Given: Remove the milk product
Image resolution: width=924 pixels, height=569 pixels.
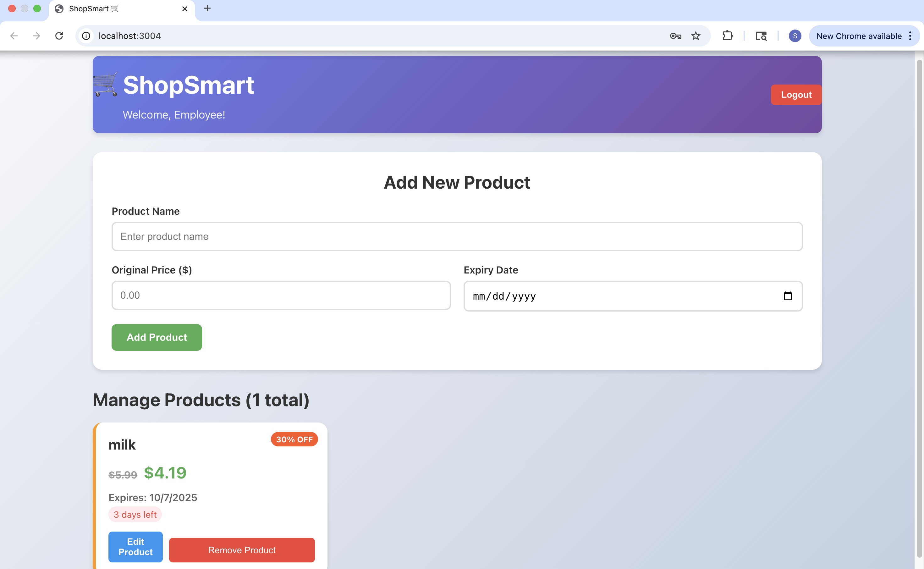Looking at the screenshot, I should (x=242, y=550).
